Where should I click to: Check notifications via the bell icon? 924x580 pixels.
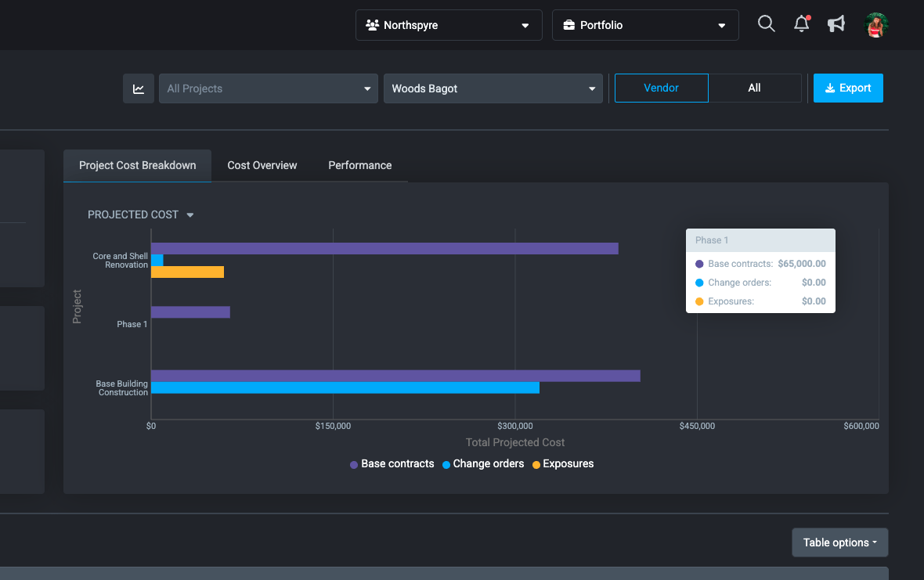801,24
